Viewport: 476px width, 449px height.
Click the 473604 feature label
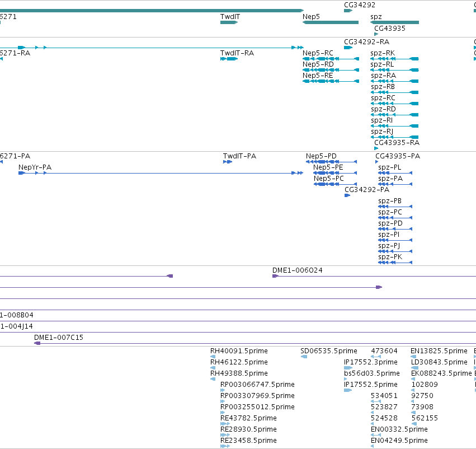[384, 351]
